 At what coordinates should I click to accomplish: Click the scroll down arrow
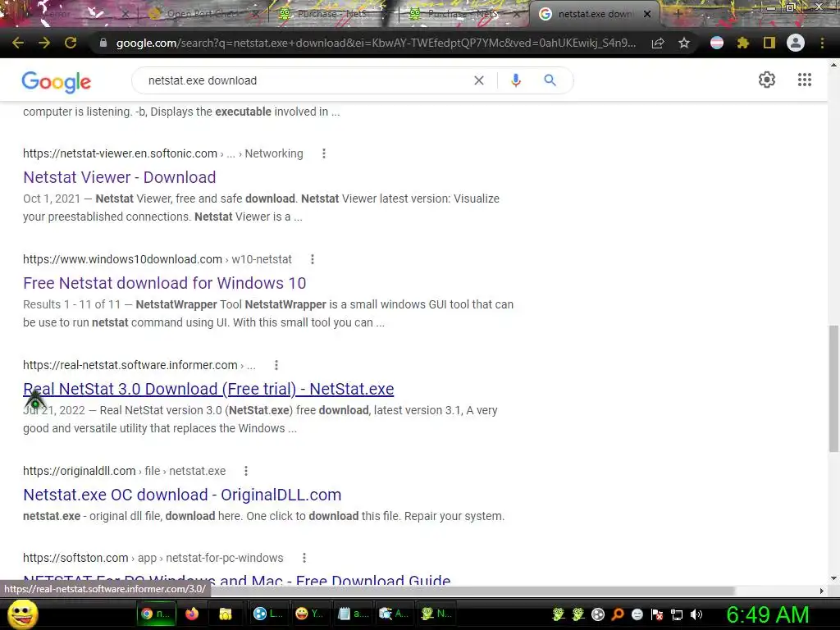pyautogui.click(x=833, y=578)
